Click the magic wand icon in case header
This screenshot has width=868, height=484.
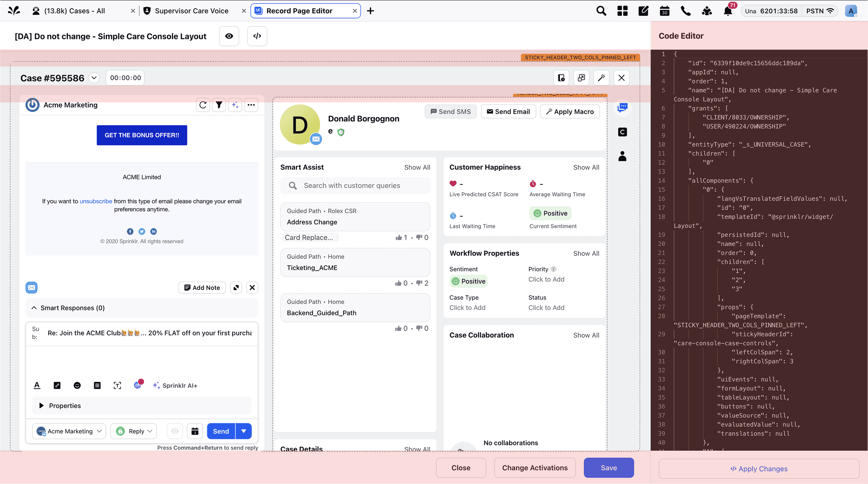[x=601, y=78]
